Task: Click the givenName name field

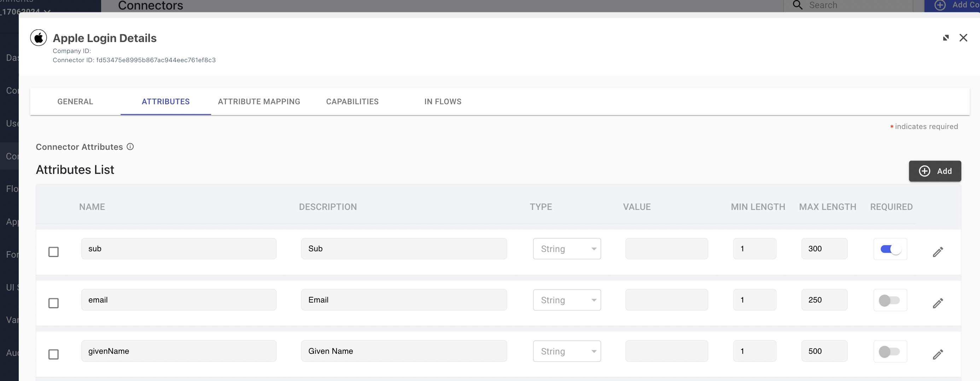Action: point(179,351)
